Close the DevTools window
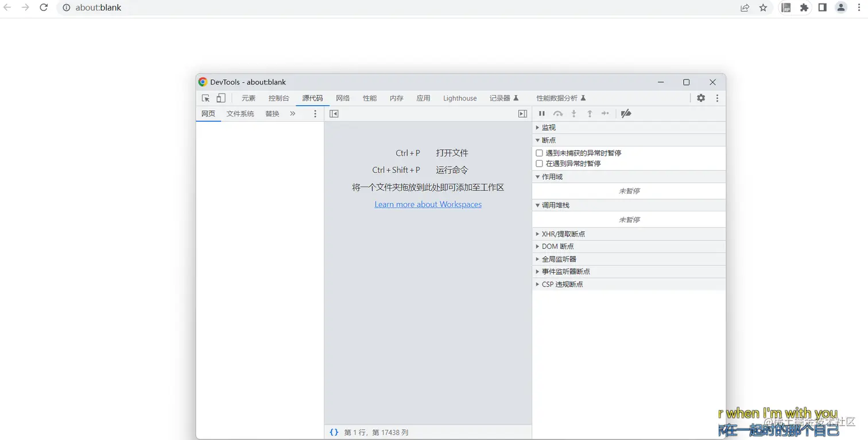This screenshot has height=440, width=868. click(712, 82)
